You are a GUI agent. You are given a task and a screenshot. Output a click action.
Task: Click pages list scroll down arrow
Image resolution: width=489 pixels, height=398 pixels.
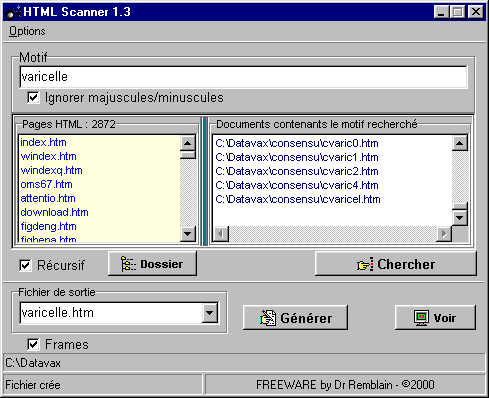tap(188, 234)
